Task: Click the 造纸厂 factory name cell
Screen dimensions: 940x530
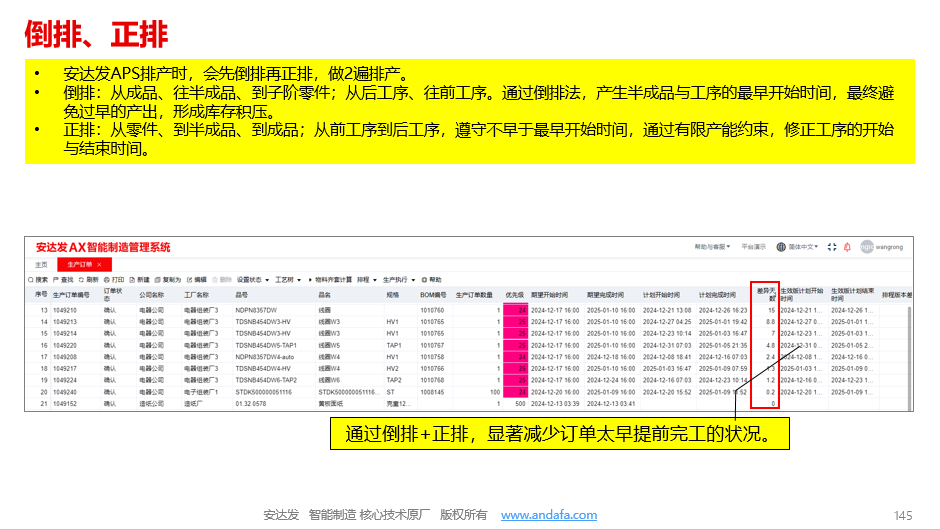Action: (x=193, y=403)
